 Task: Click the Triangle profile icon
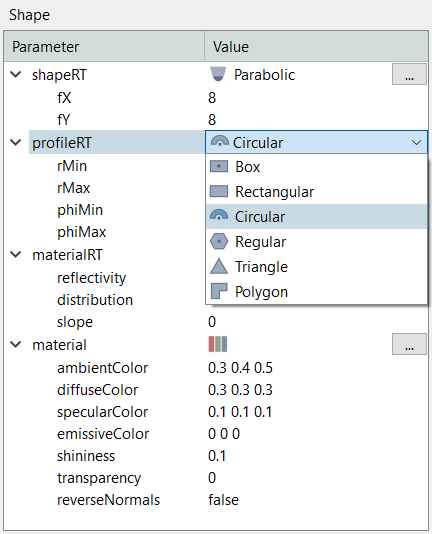(x=219, y=266)
